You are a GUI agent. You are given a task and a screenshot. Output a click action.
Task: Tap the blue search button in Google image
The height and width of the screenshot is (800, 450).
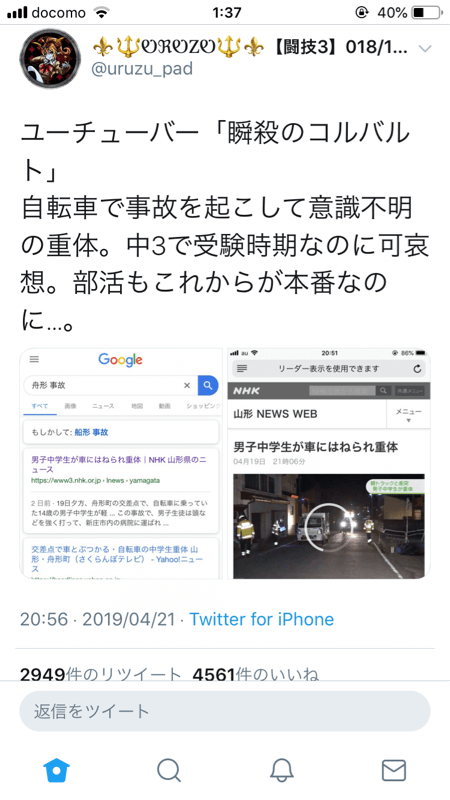coord(208,386)
